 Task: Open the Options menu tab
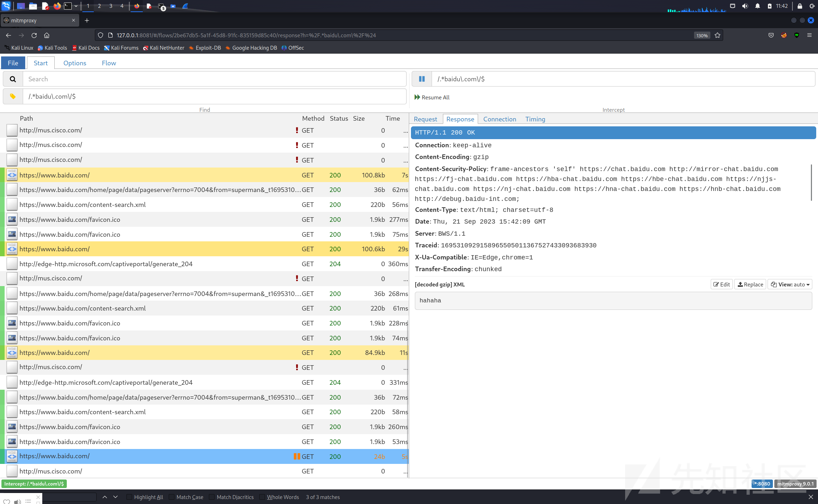pyautogui.click(x=75, y=63)
